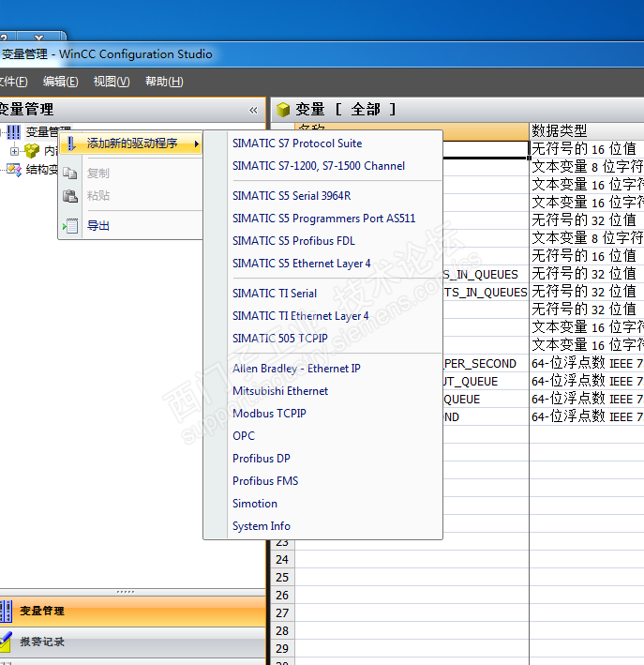Select row header 24 in table
644x665 pixels.
(x=282, y=560)
